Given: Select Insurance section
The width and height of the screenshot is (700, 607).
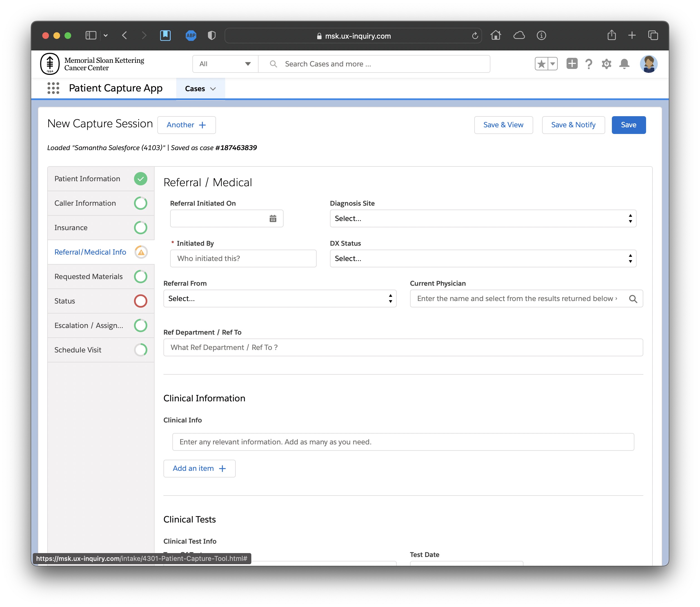Looking at the screenshot, I should [101, 228].
